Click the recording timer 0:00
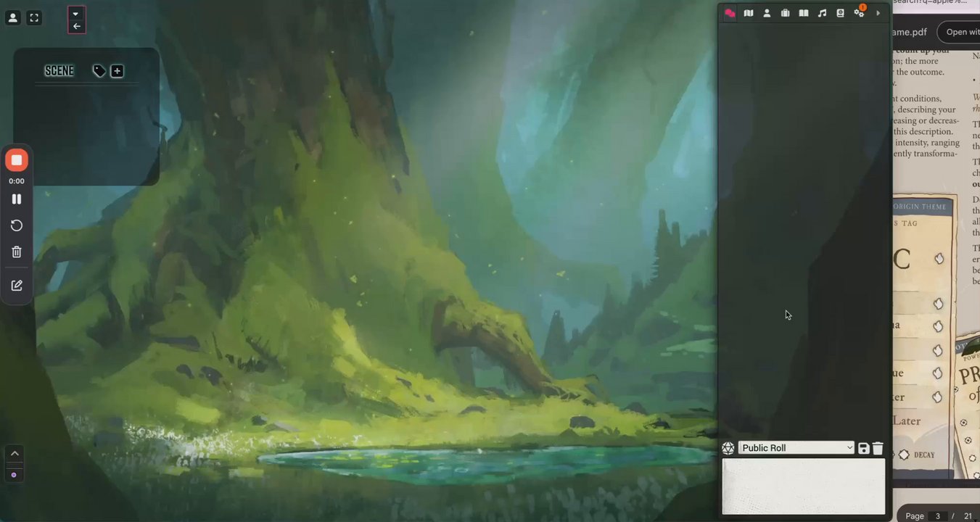Image resolution: width=980 pixels, height=522 pixels. (x=17, y=181)
